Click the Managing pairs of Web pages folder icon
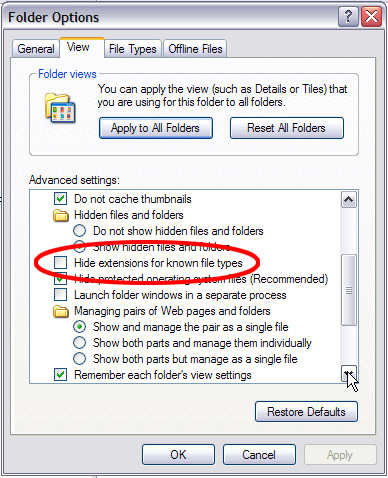The image size is (388, 478). 61,311
